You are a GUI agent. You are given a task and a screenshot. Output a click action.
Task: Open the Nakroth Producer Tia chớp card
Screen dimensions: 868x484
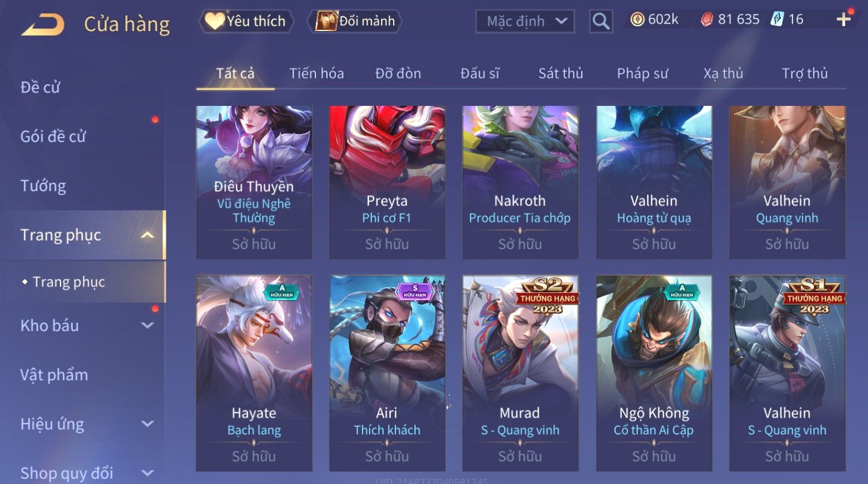520,182
